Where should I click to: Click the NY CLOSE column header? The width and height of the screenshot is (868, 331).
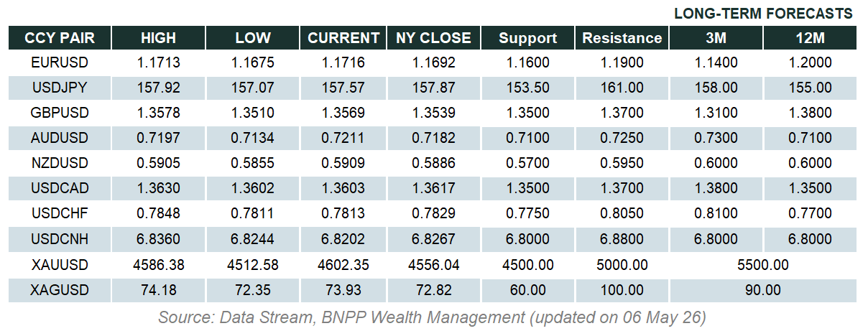tap(434, 38)
